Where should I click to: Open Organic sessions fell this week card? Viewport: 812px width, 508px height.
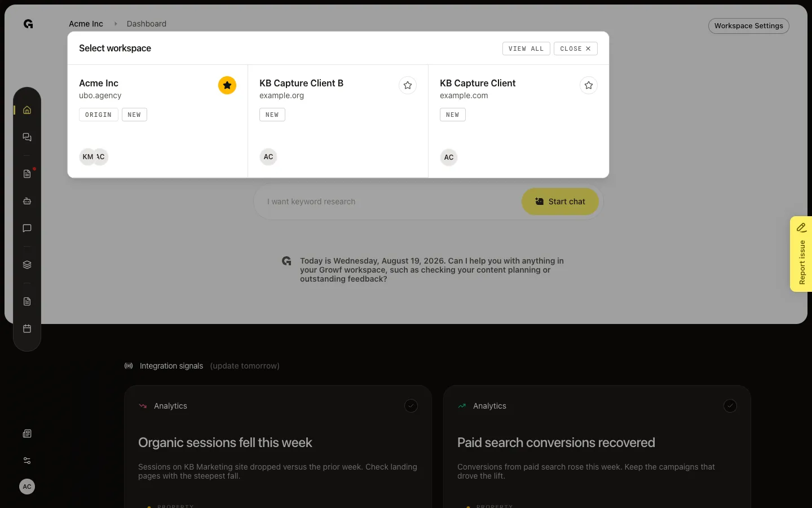[278, 446]
